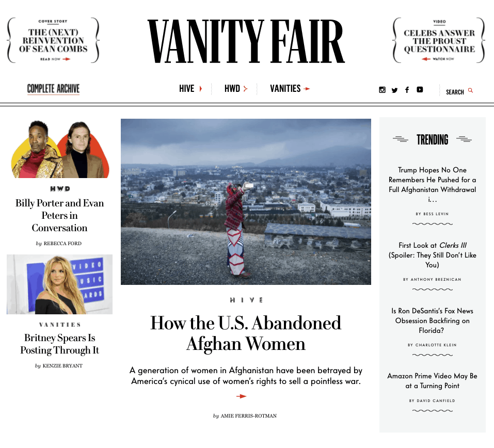Read Britney Spears Is Posting Through It
This screenshot has height=448, width=494.
tap(59, 344)
